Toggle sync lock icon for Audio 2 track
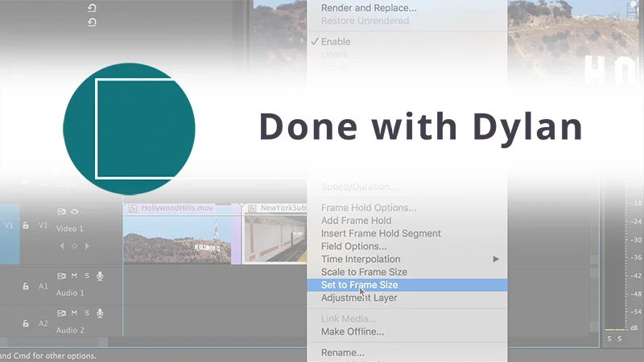 click(61, 313)
